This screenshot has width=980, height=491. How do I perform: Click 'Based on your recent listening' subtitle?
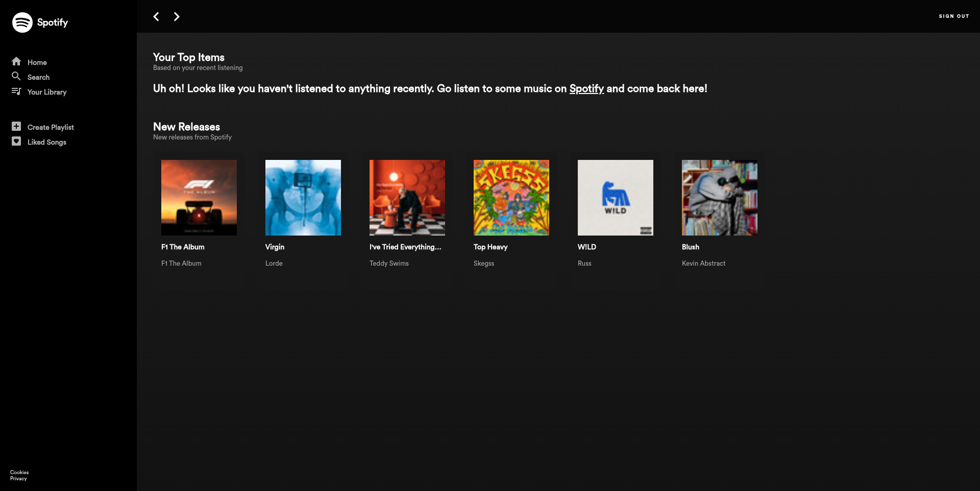pyautogui.click(x=198, y=67)
